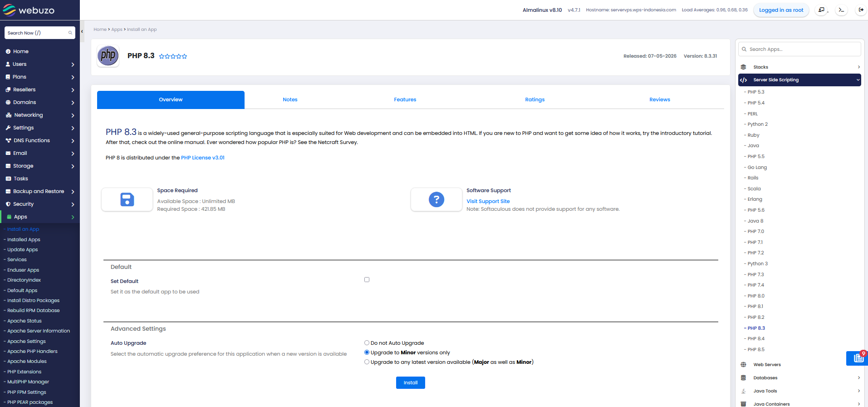Click the Logged in as root button

781,10
